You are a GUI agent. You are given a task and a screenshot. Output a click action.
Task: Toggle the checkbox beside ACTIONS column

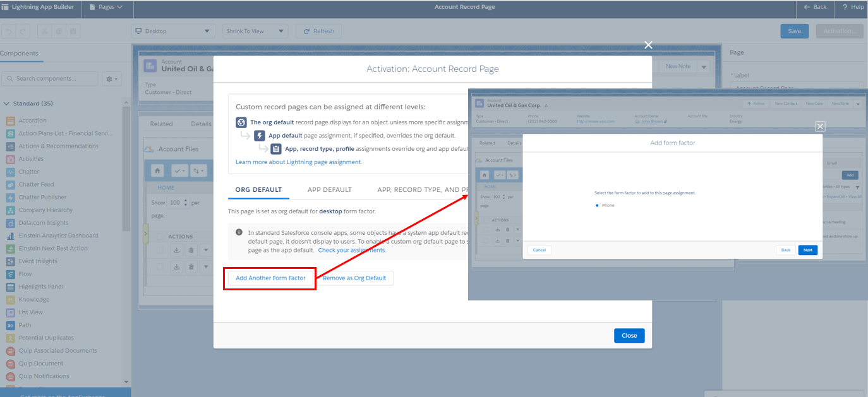point(160,236)
